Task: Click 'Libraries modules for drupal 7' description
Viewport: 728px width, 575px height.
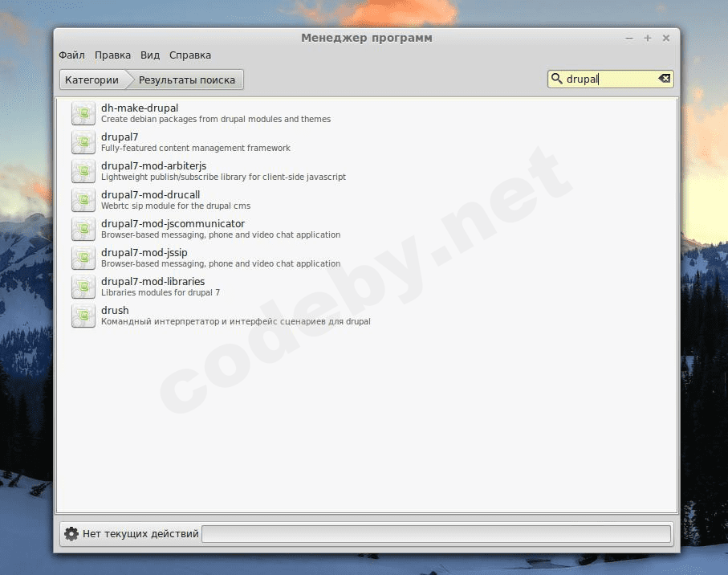Action: click(x=161, y=292)
